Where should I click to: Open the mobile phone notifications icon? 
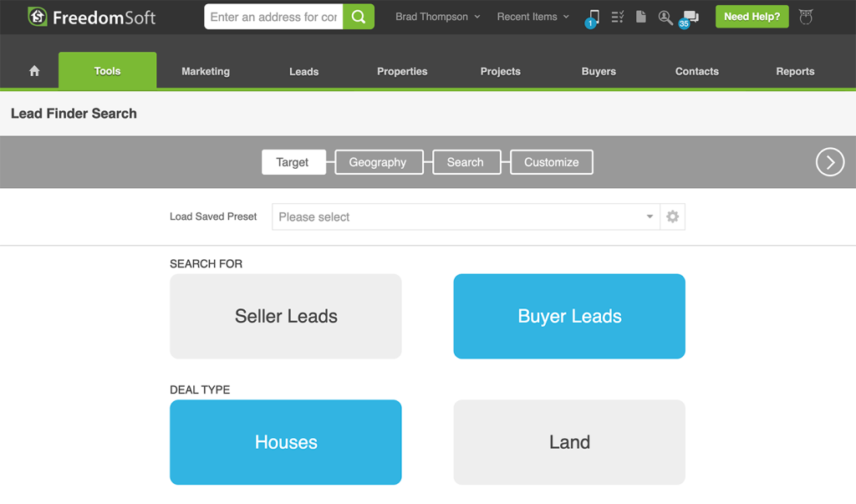pos(594,17)
